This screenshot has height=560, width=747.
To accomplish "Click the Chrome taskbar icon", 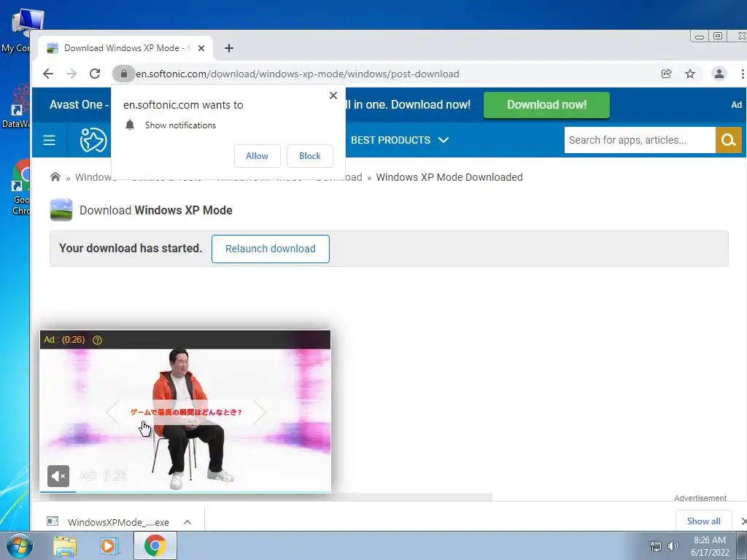I will [x=155, y=545].
